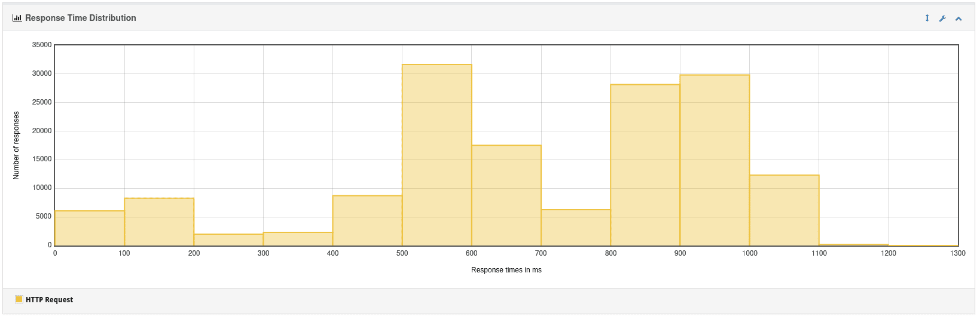Open the wrench settings icon

pyautogui.click(x=942, y=19)
